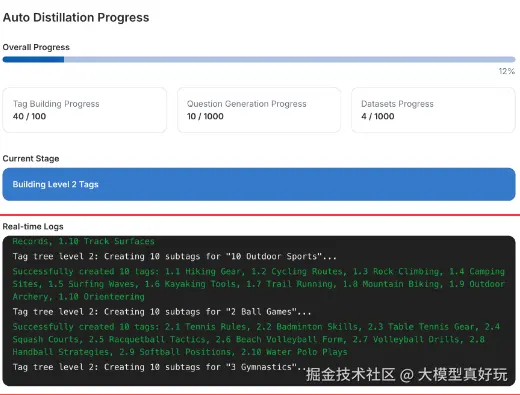Click the log line ending 1.10 Track Surfaces

84,241
